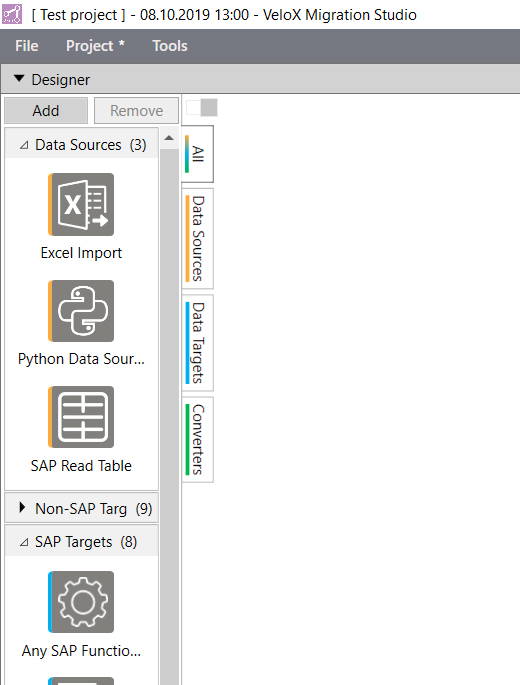Switch to the Converters vertical tab
This screenshot has height=685, width=520.
click(198, 439)
